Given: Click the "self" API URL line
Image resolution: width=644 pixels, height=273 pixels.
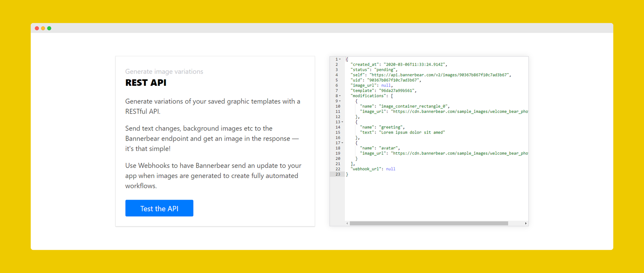Looking at the screenshot, I should (x=431, y=75).
